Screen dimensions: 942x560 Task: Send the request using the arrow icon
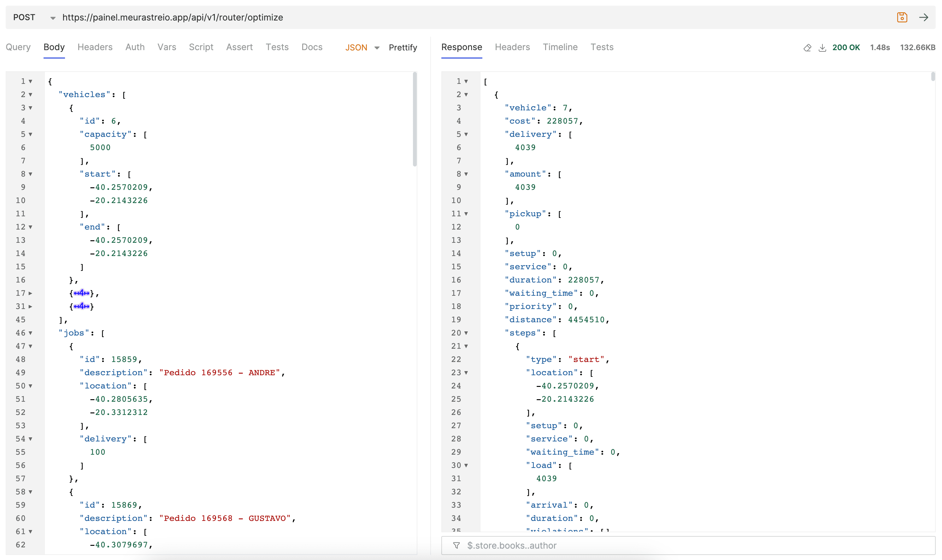(923, 17)
